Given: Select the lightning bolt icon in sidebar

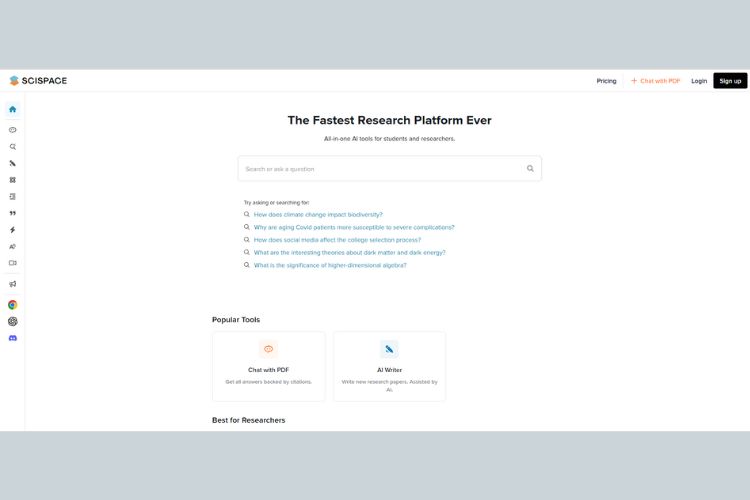Looking at the screenshot, I should (x=12, y=230).
